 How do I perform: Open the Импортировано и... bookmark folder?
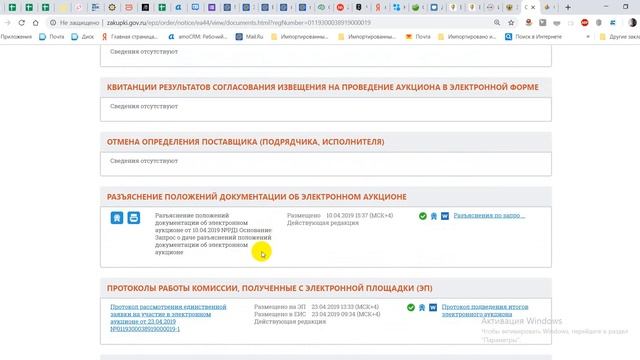(467, 37)
